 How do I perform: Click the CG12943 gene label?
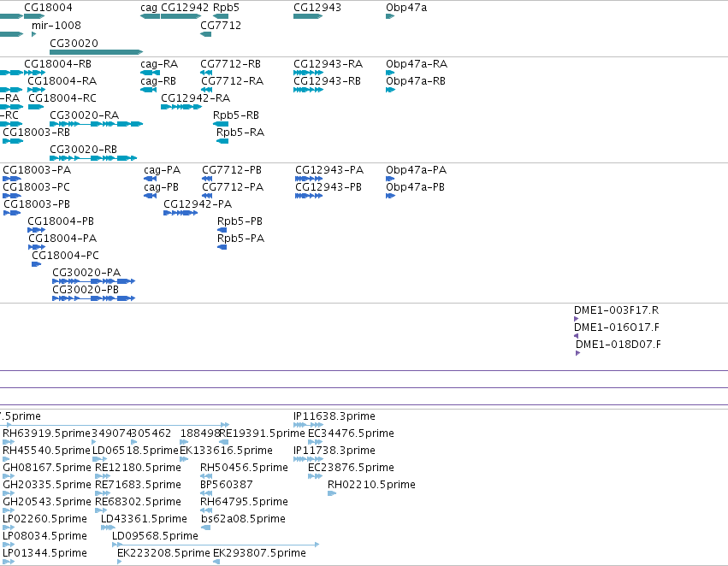coord(317,8)
